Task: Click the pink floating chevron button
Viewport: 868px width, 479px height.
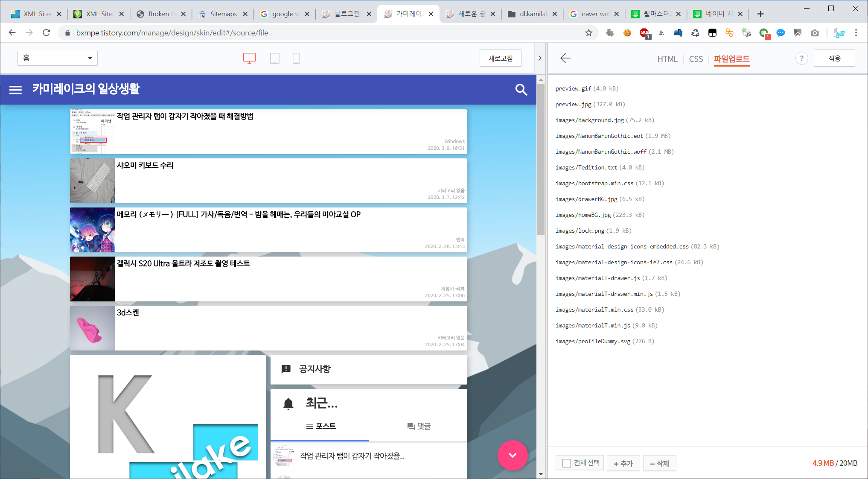Action: click(513, 455)
